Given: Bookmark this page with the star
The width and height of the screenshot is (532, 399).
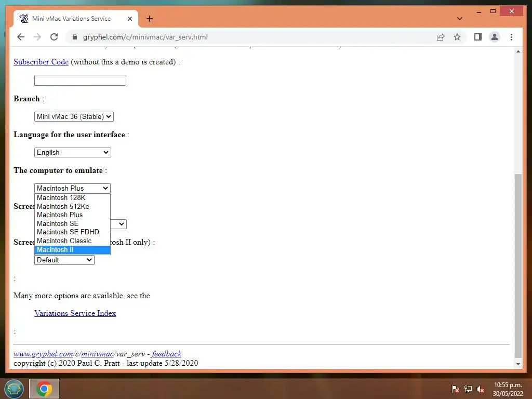Looking at the screenshot, I should point(457,37).
